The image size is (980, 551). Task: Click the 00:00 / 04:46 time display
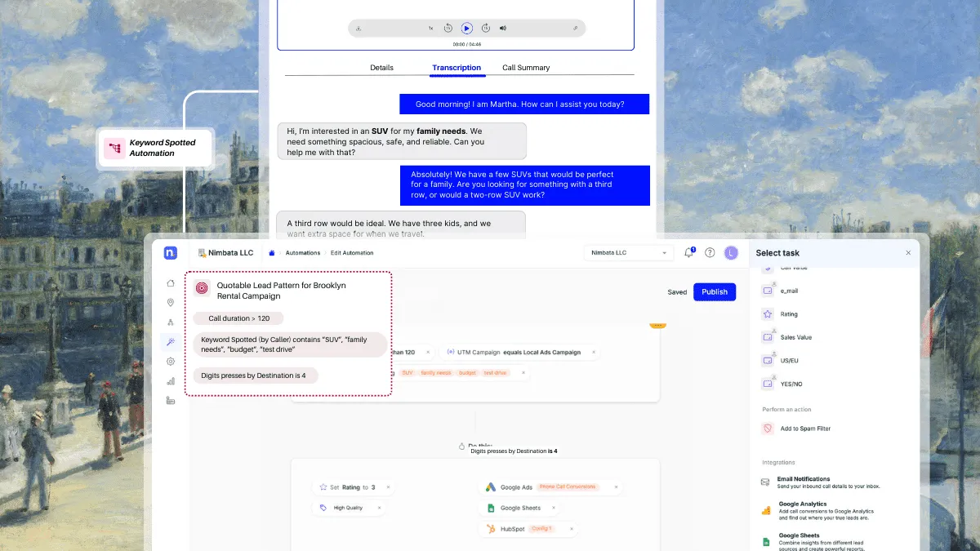click(x=467, y=44)
